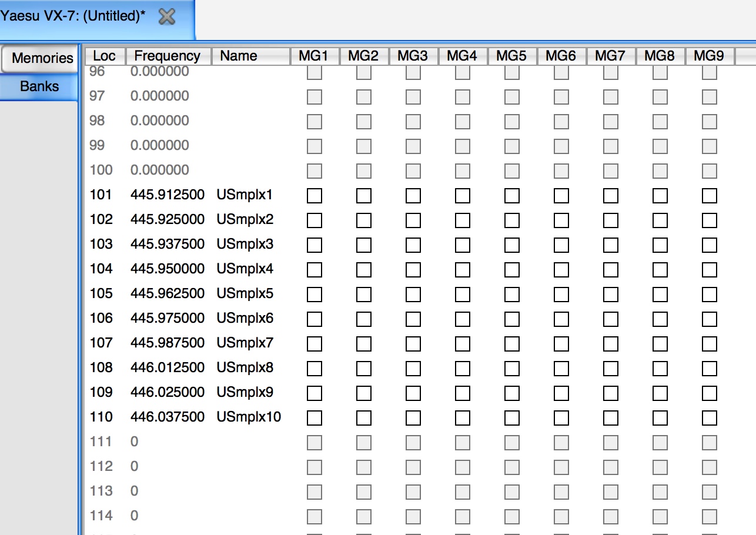756x535 pixels.
Task: Click the name USmplx9
Action: (245, 392)
